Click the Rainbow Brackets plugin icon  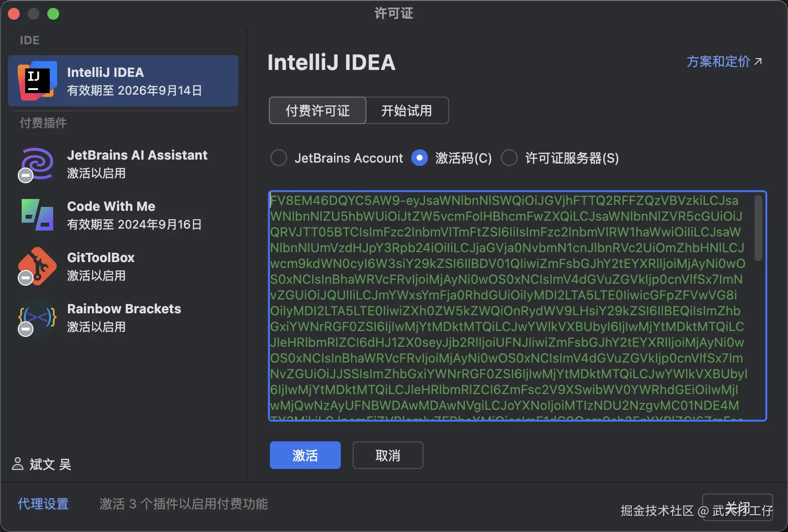[37, 317]
